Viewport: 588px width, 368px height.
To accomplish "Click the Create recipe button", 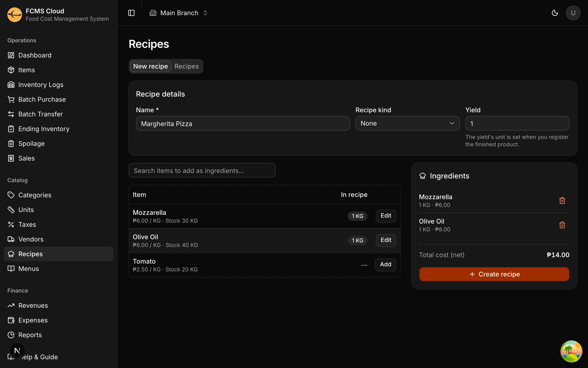I will [x=494, y=274].
